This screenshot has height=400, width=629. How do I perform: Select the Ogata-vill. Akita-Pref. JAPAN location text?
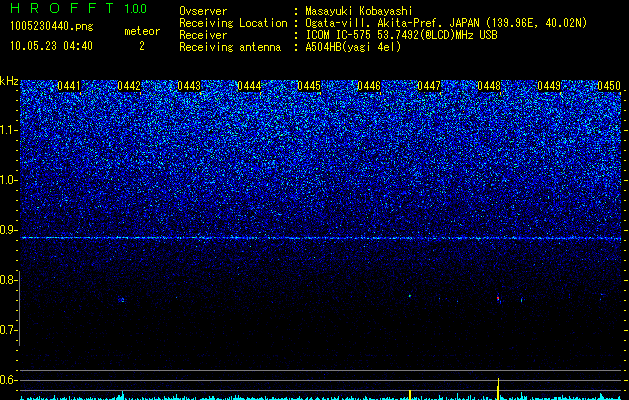click(x=446, y=23)
